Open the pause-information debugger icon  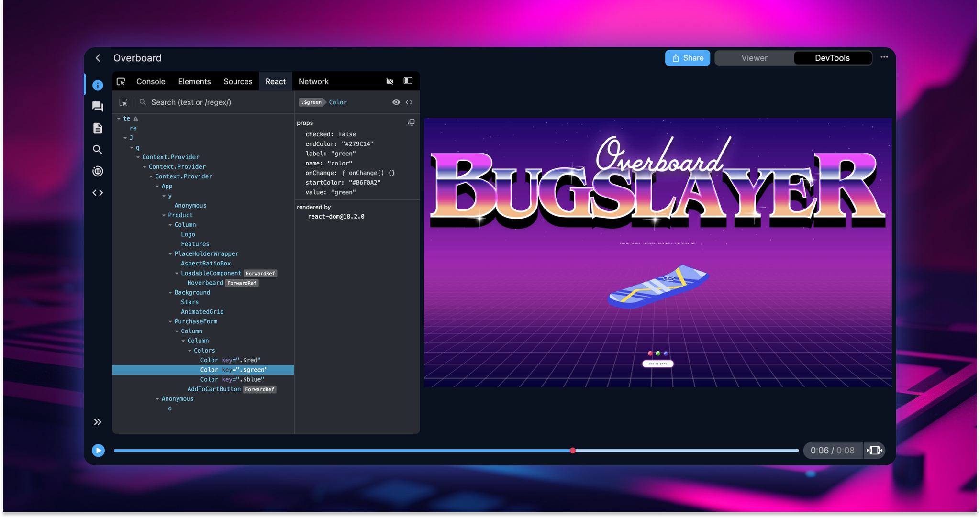(98, 171)
